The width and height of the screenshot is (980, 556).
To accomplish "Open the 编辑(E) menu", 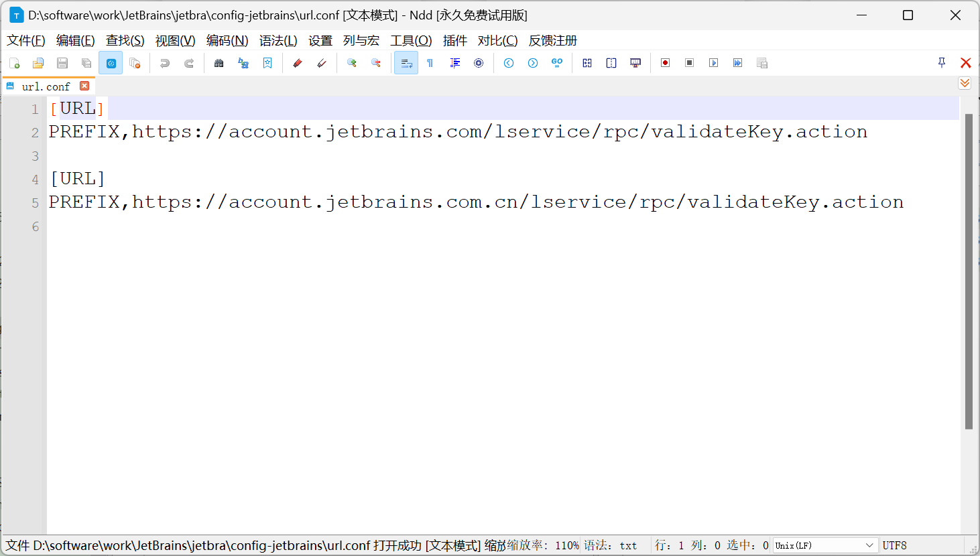I will click(x=76, y=41).
